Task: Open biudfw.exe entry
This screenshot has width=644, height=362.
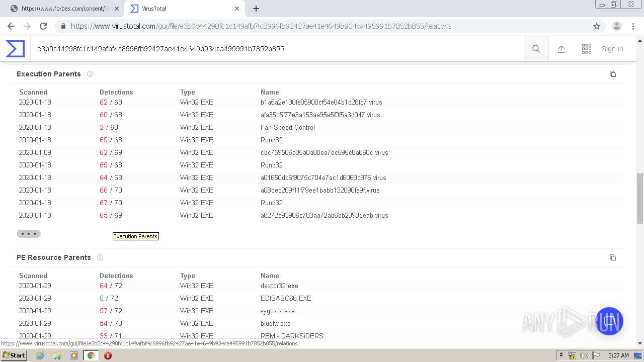Action: tap(276, 323)
